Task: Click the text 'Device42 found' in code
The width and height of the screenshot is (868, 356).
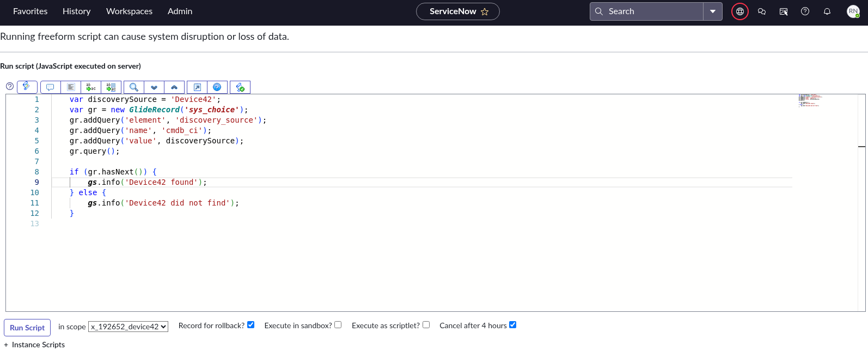Action: pyautogui.click(x=161, y=182)
